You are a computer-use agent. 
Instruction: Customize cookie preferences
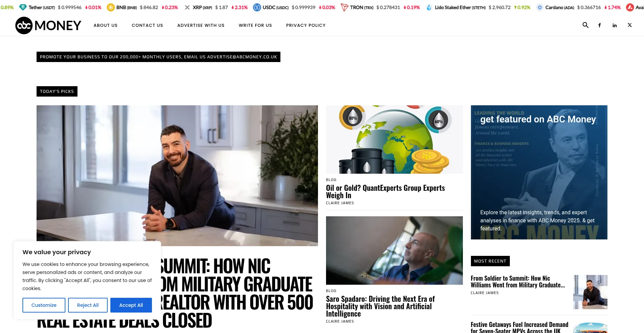coord(44,305)
